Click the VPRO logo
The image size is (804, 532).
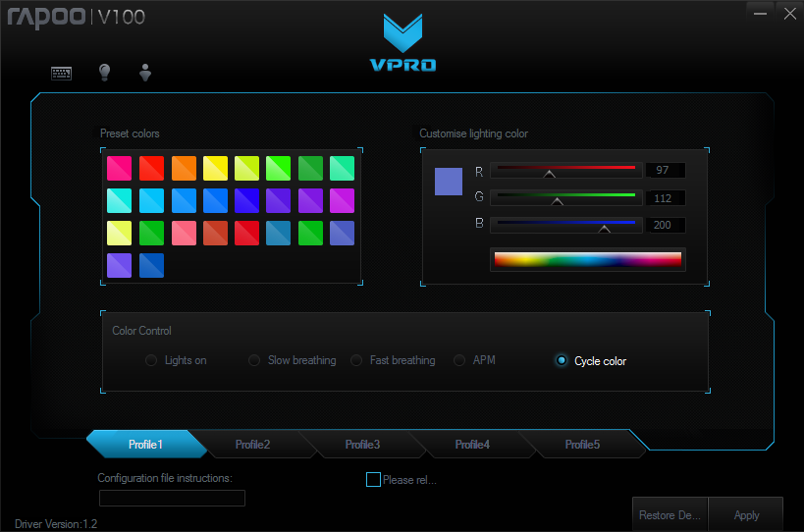point(403,42)
